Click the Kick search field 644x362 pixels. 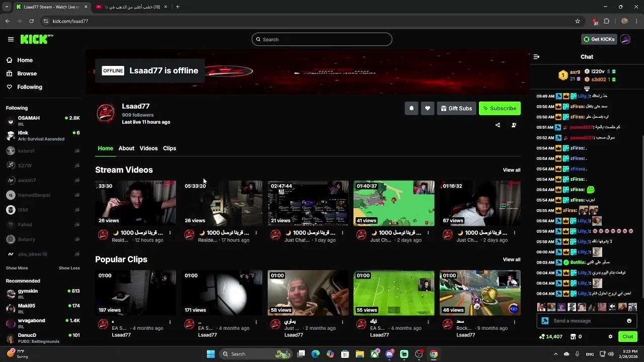(322, 39)
